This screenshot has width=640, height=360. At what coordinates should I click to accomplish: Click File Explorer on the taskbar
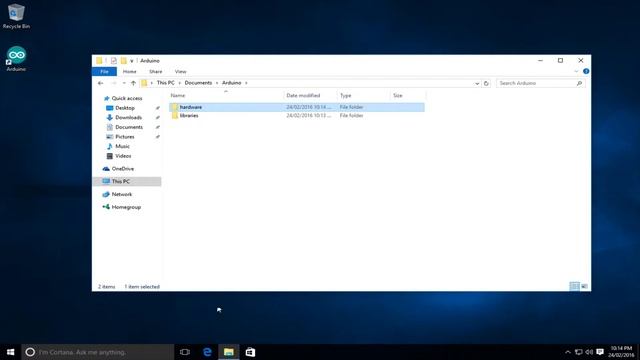229,352
